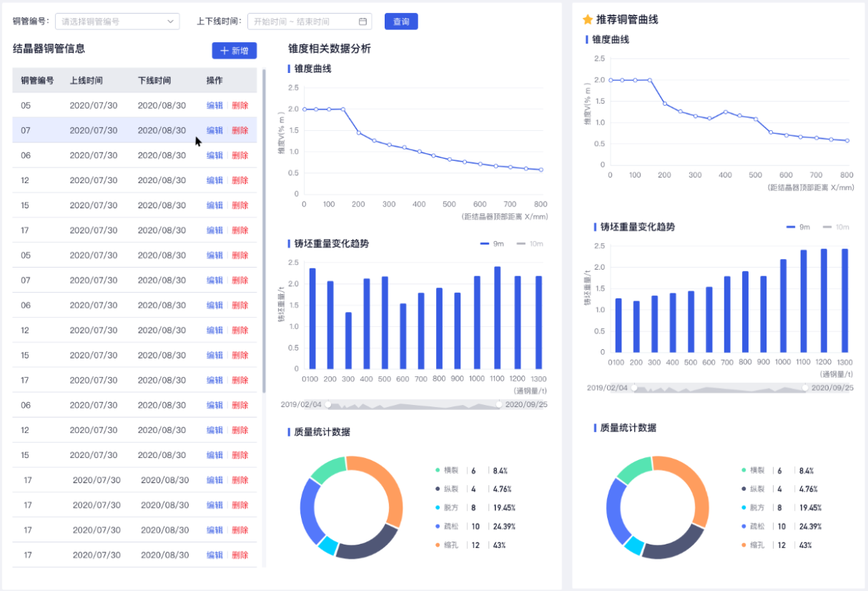Image resolution: width=868 pixels, height=591 pixels.
Task: Toggle 缩孔 legend in 推荐铜管曲线 panel pie
Action: pos(752,545)
